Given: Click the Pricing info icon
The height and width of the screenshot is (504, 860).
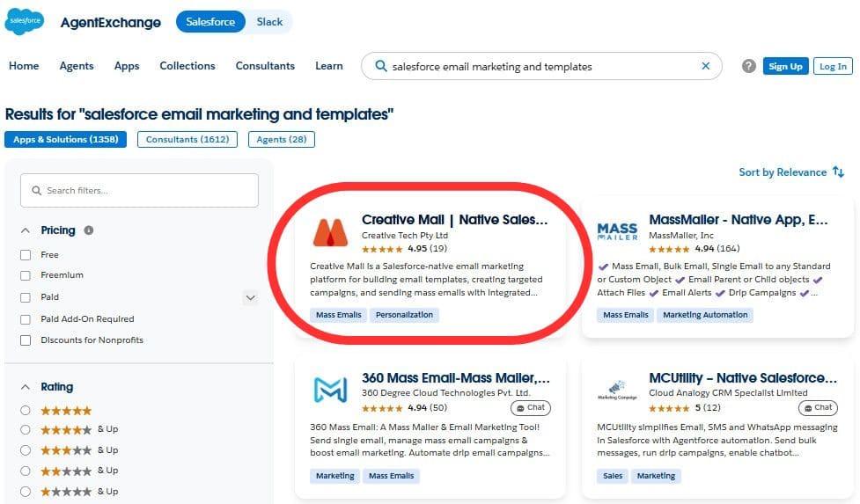Looking at the screenshot, I should (x=88, y=230).
